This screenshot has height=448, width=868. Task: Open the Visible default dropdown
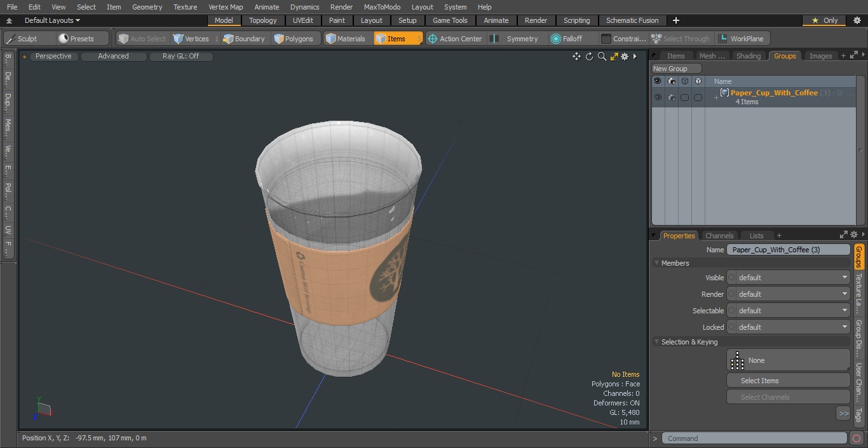(793, 278)
